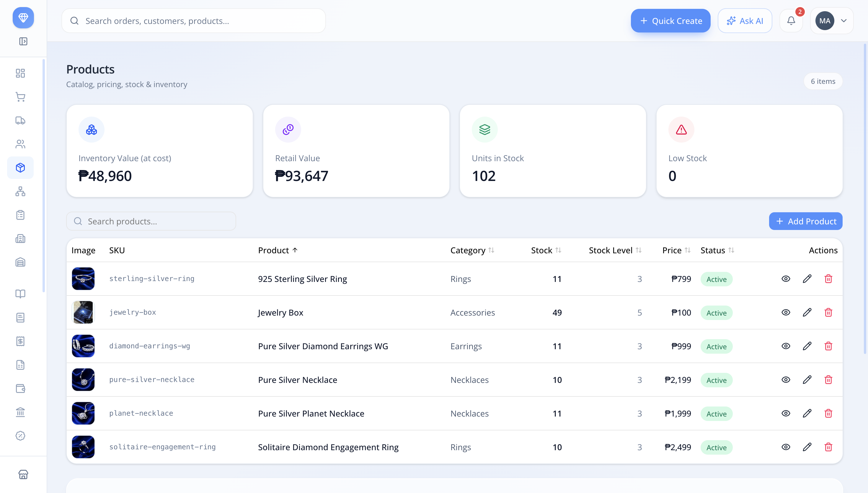This screenshot has width=868, height=493.
Task: Sort table by Category column
Action: tap(472, 250)
